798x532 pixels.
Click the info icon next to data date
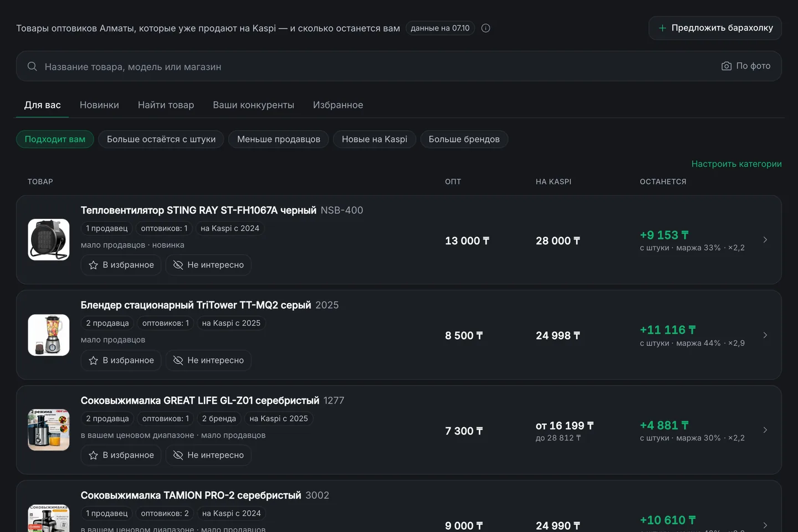(485, 28)
